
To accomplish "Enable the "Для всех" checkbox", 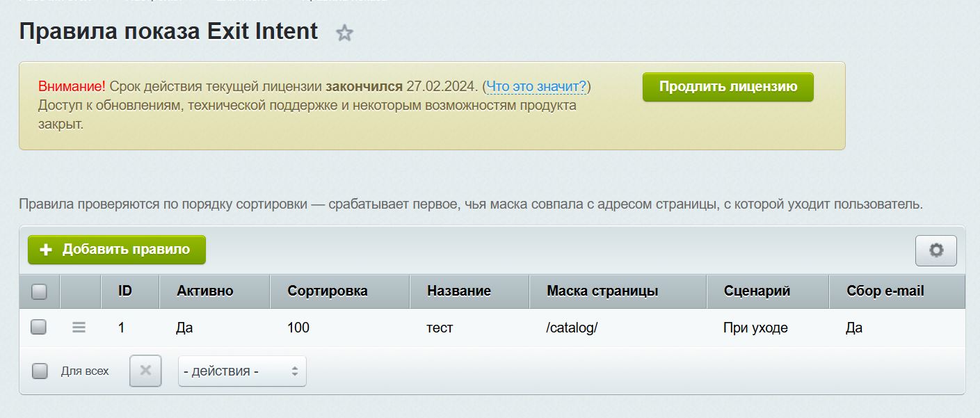I will (40, 371).
